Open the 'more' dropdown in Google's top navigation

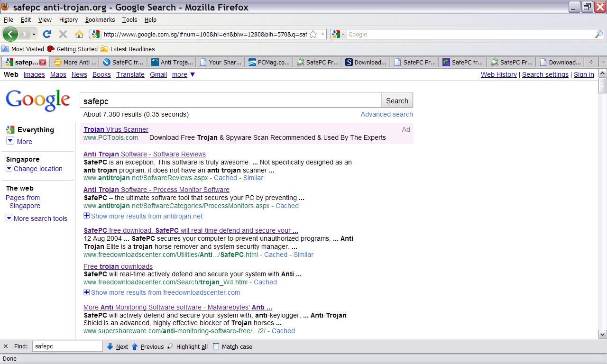point(184,74)
